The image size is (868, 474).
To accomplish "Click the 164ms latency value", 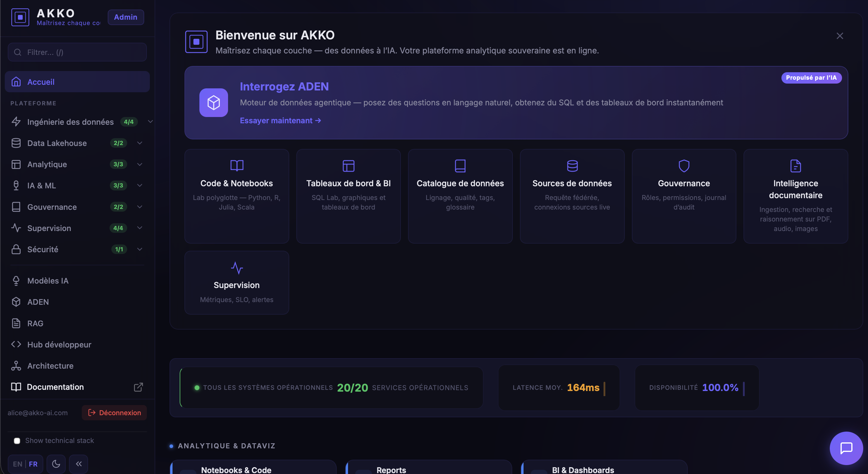I will pyautogui.click(x=583, y=387).
